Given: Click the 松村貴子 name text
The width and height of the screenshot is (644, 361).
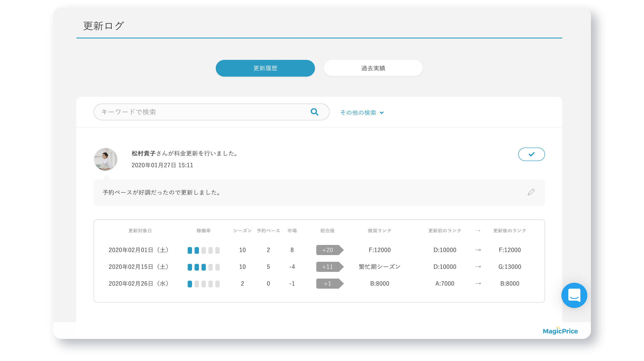Looking at the screenshot, I should [x=144, y=153].
